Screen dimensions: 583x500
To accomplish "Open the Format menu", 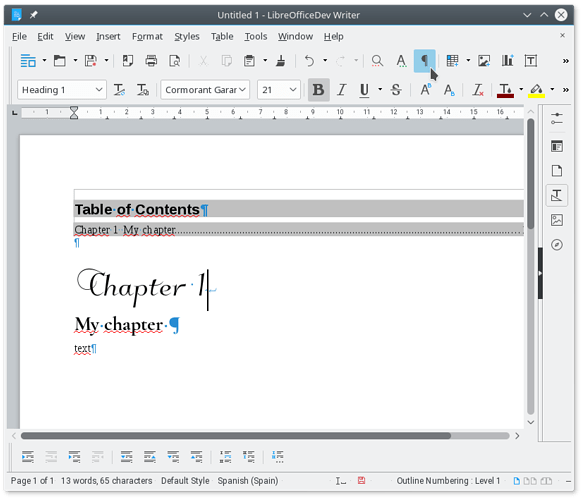I will coord(147,36).
